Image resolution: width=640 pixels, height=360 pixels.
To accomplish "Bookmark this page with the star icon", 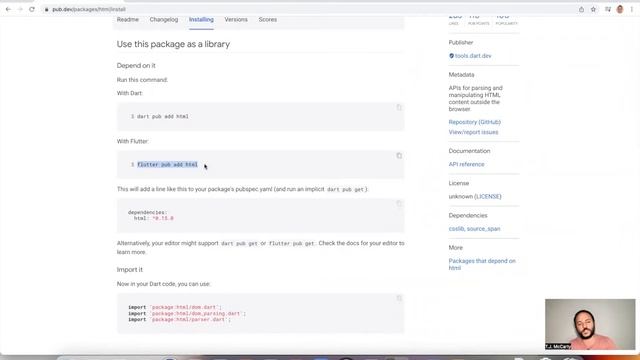I will coord(593,9).
